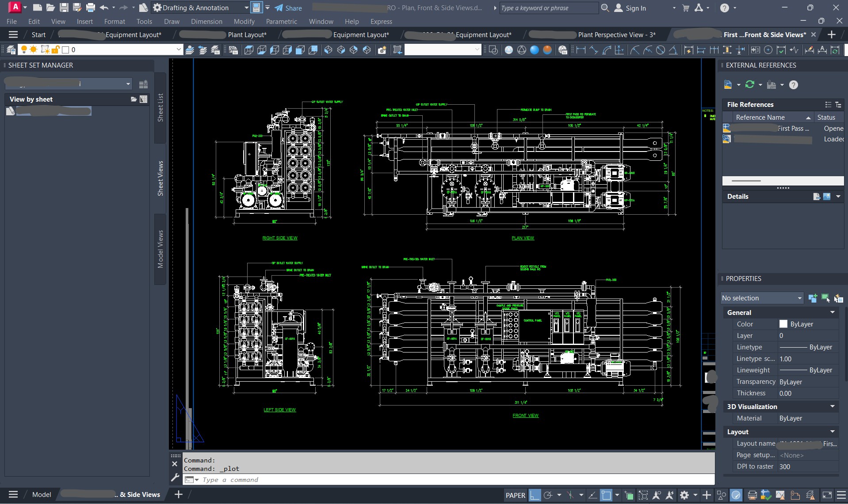Click the Create Camera icon
Image resolution: width=848 pixels, height=504 pixels.
[382, 50]
